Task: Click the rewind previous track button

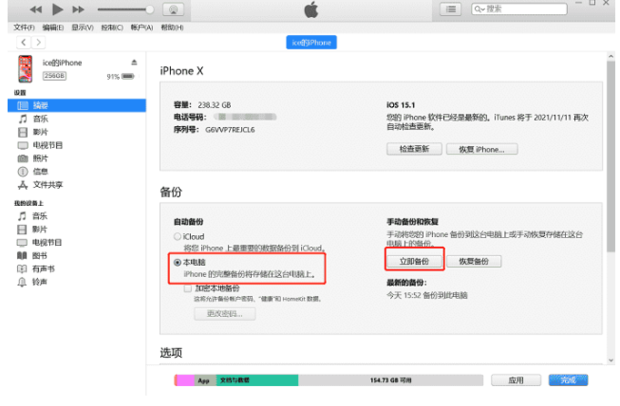Action: click(36, 9)
